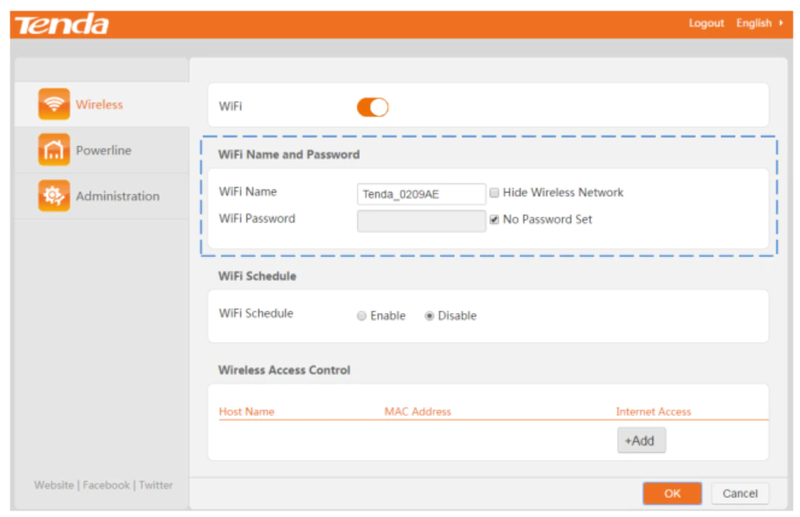
Task: Add a wireless access control entry
Action: tap(641, 440)
